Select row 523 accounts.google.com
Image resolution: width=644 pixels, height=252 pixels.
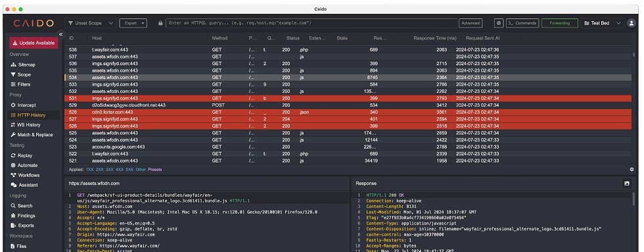[348, 147]
